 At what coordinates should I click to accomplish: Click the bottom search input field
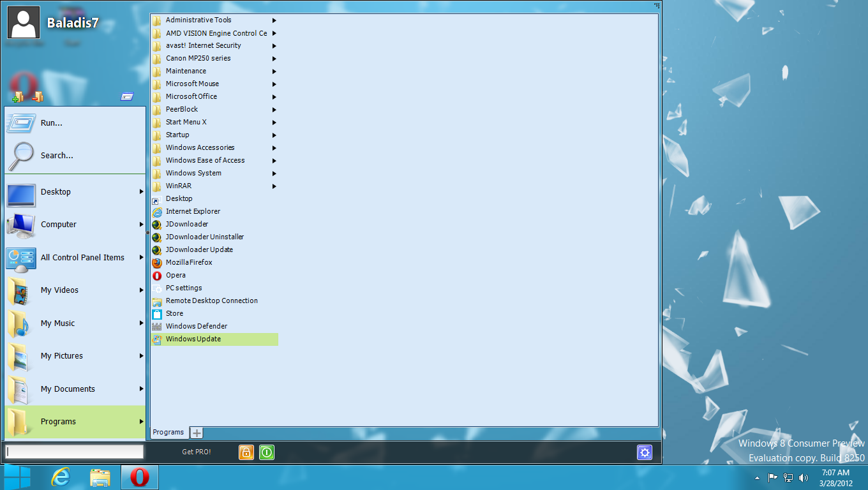pyautogui.click(x=75, y=452)
